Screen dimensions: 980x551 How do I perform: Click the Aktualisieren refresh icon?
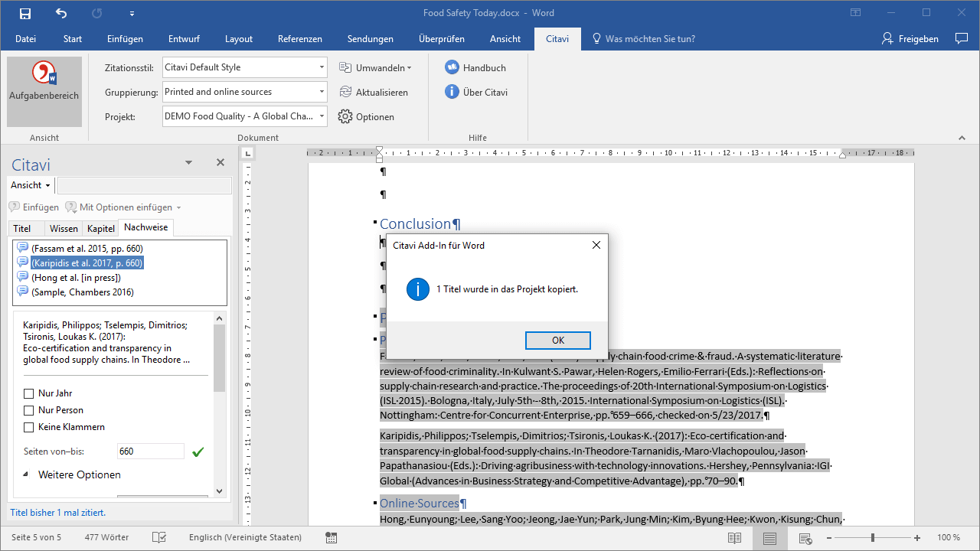[x=345, y=92]
